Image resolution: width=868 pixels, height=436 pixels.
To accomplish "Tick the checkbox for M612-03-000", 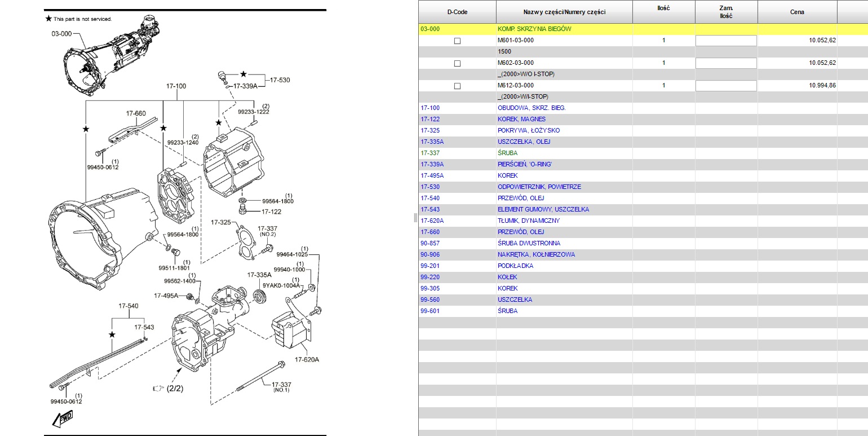I will pos(457,86).
